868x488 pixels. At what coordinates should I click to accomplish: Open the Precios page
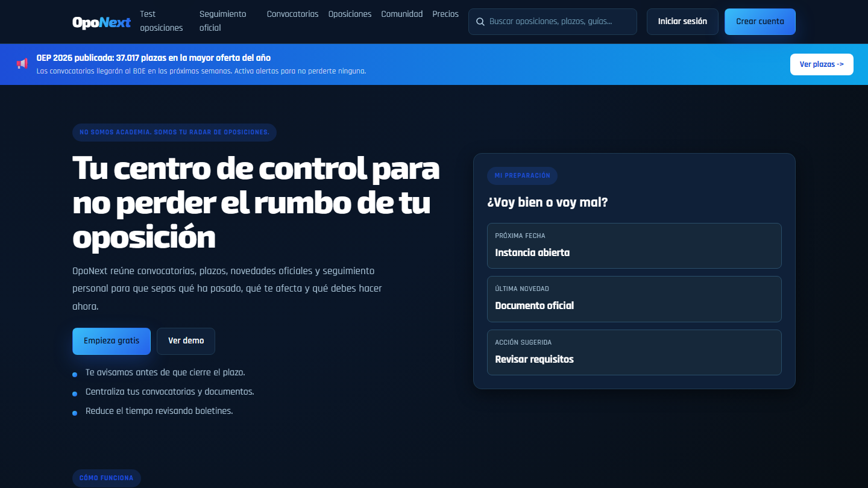[445, 14]
